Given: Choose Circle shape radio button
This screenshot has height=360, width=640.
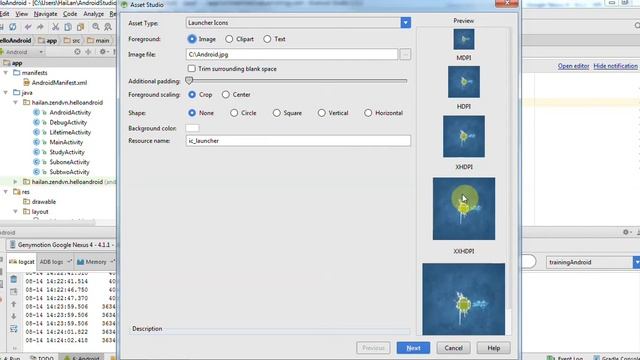Looking at the screenshot, I should [x=234, y=113].
